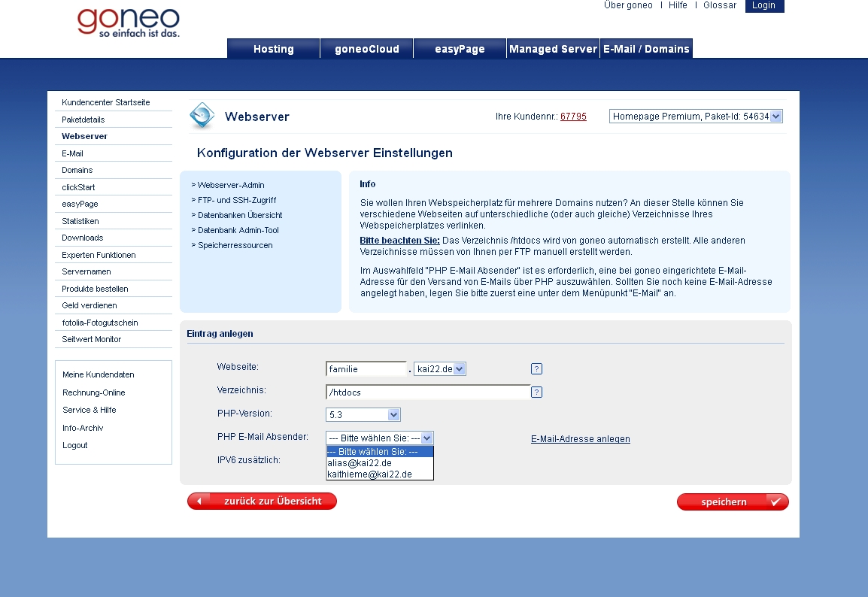Switch to the easyPage tab
The width and height of the screenshot is (868, 597).
(x=460, y=49)
